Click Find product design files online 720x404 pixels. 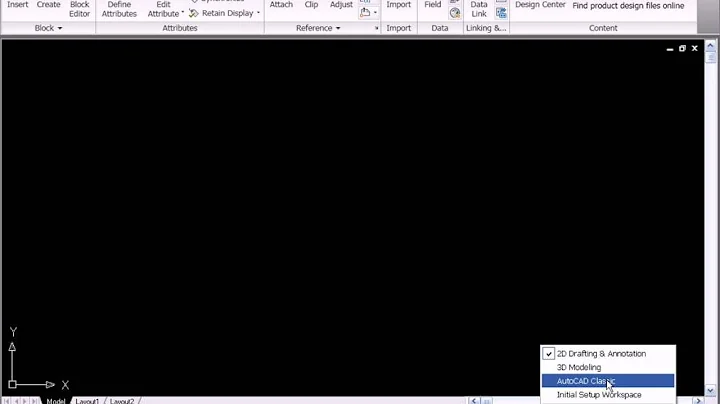(628, 6)
